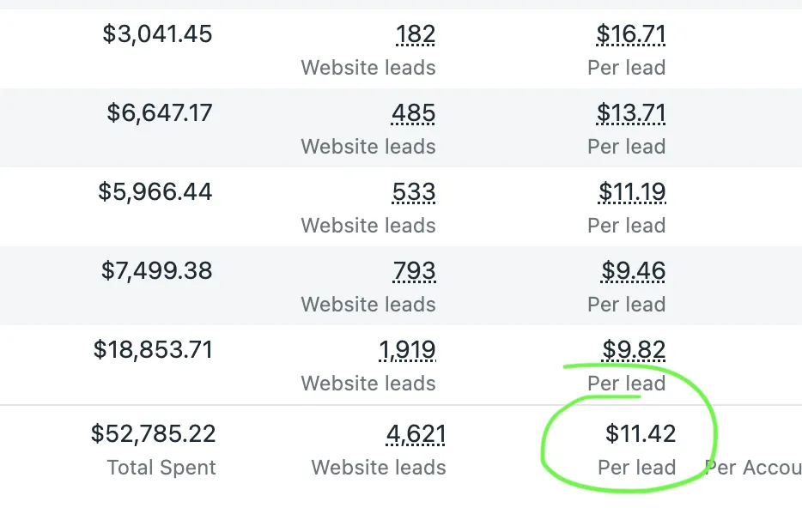Open the 182 website leads link
802x532 pixels.
click(x=416, y=34)
